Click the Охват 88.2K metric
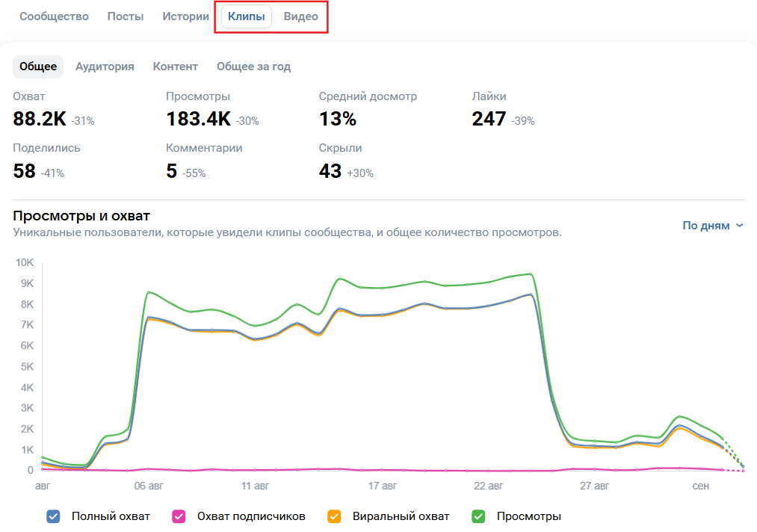The image size is (757, 532). point(40,119)
